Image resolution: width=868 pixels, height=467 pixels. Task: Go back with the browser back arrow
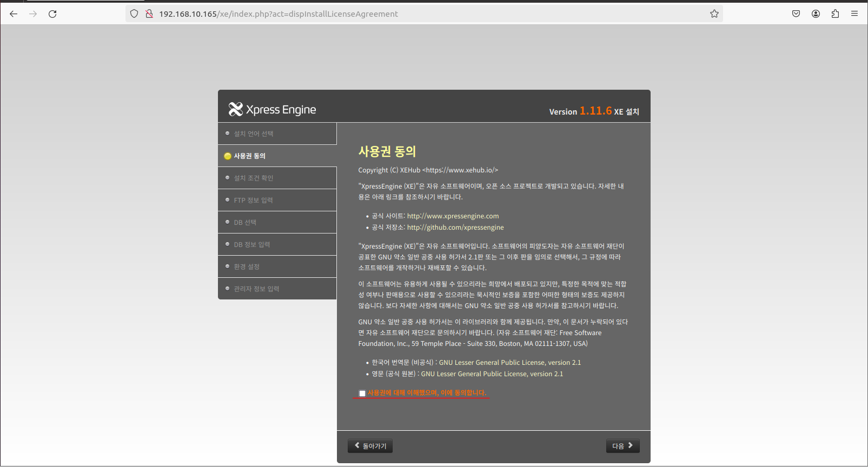[x=14, y=14]
